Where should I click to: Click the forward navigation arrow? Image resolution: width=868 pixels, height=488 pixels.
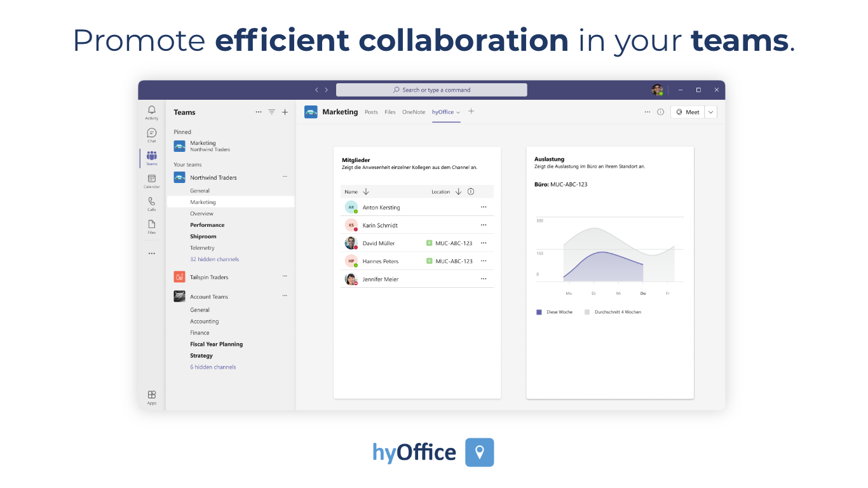(327, 90)
